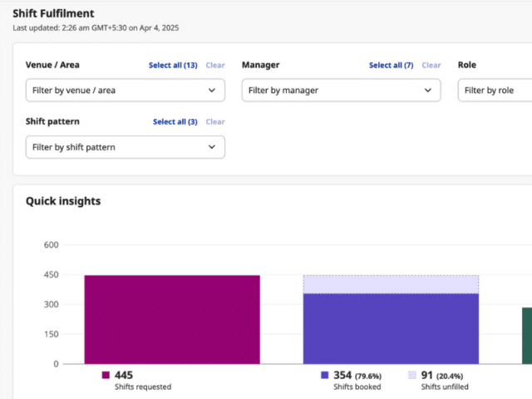Click Clear next to Venue / Area
This screenshot has height=399, width=532.
click(x=215, y=65)
